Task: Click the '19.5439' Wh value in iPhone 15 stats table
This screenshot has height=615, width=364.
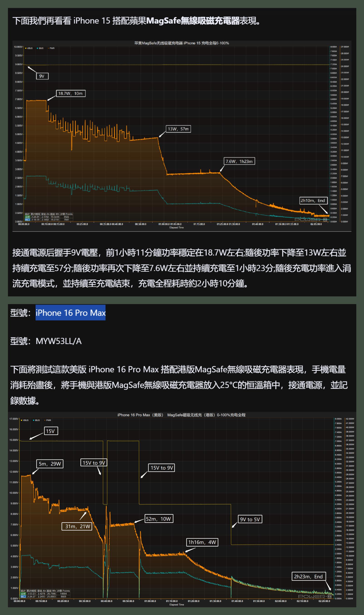Action: click(55, 217)
